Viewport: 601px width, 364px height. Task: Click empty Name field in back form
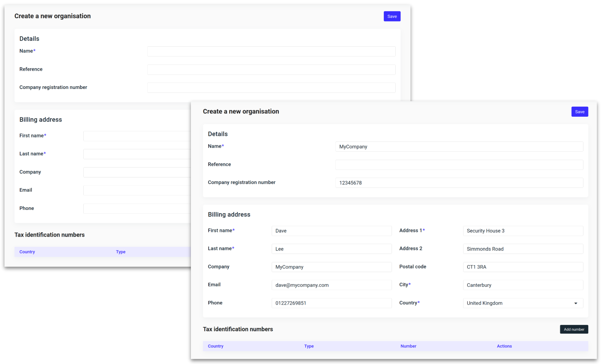tap(271, 51)
